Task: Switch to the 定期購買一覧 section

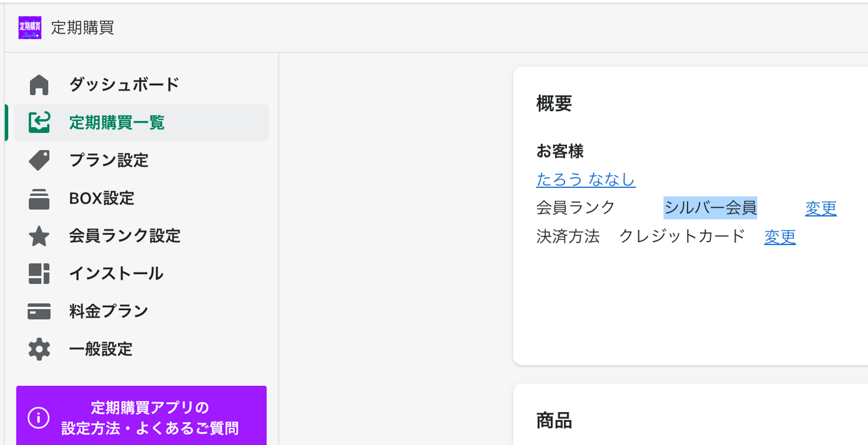Action: 117,122
